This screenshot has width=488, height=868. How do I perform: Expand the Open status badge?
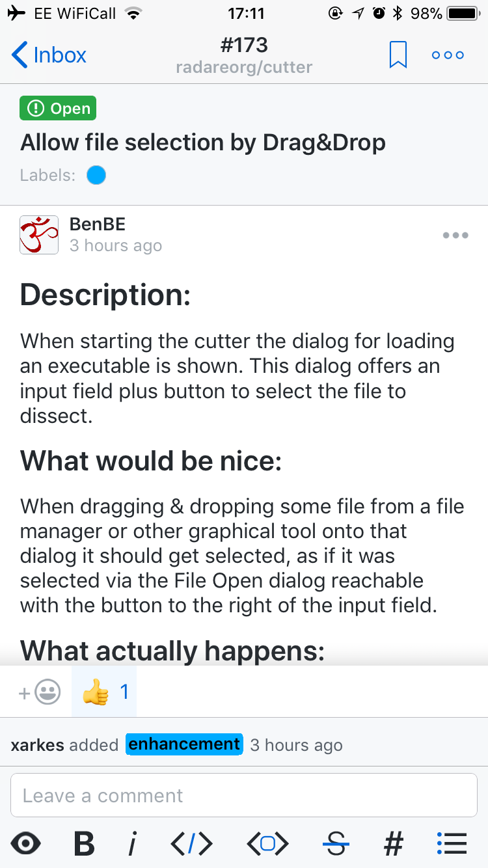[x=57, y=108]
